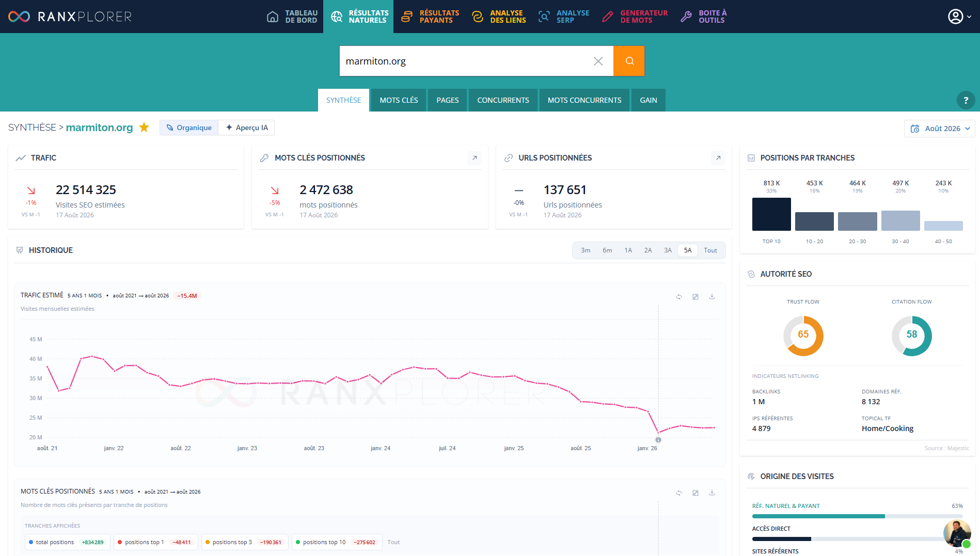980x556 pixels.
Task: Click the Citation Flow 58 gauge
Action: tap(912, 336)
